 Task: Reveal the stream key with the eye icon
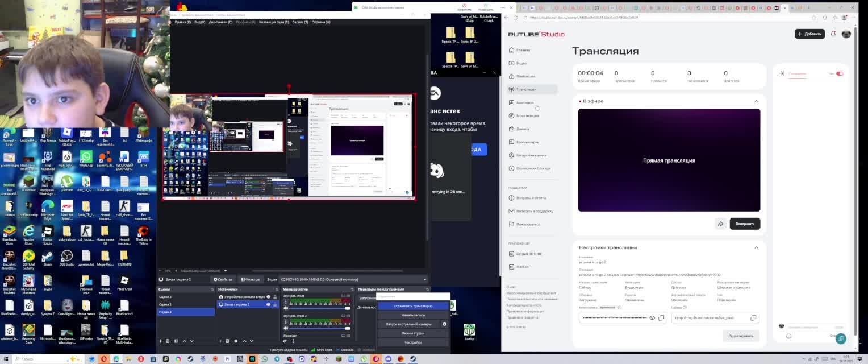tap(652, 318)
